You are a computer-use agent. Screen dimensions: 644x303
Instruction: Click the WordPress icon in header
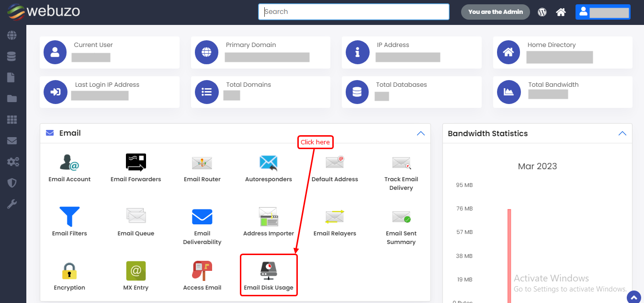tap(542, 12)
